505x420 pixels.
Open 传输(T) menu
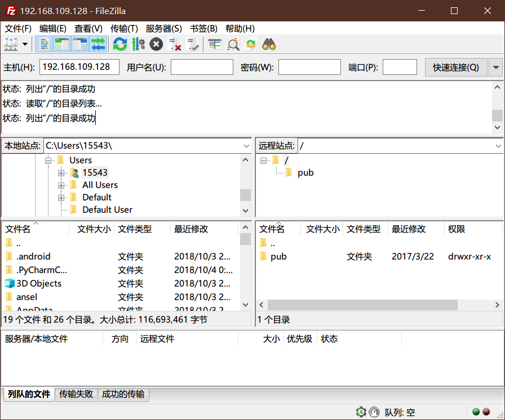coord(124,29)
